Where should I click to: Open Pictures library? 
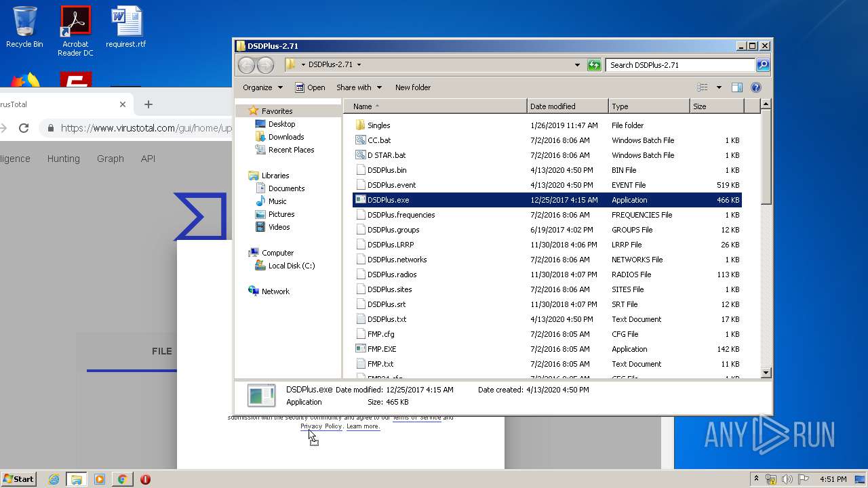pos(281,214)
